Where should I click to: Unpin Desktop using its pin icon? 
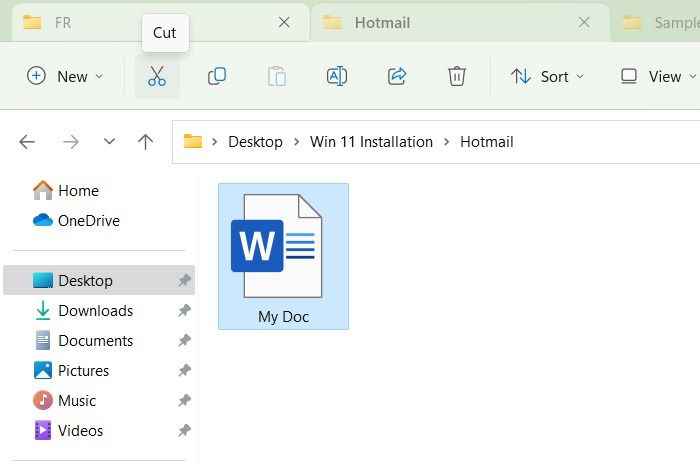(x=184, y=280)
